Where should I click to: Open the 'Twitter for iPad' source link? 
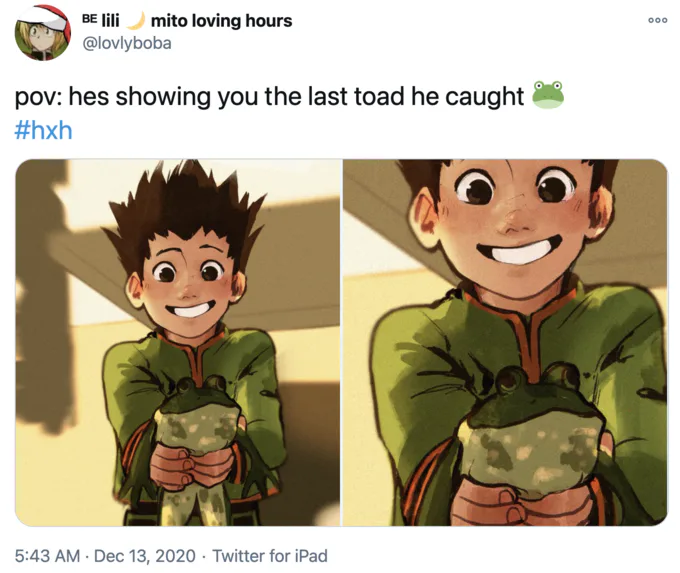tap(270, 556)
